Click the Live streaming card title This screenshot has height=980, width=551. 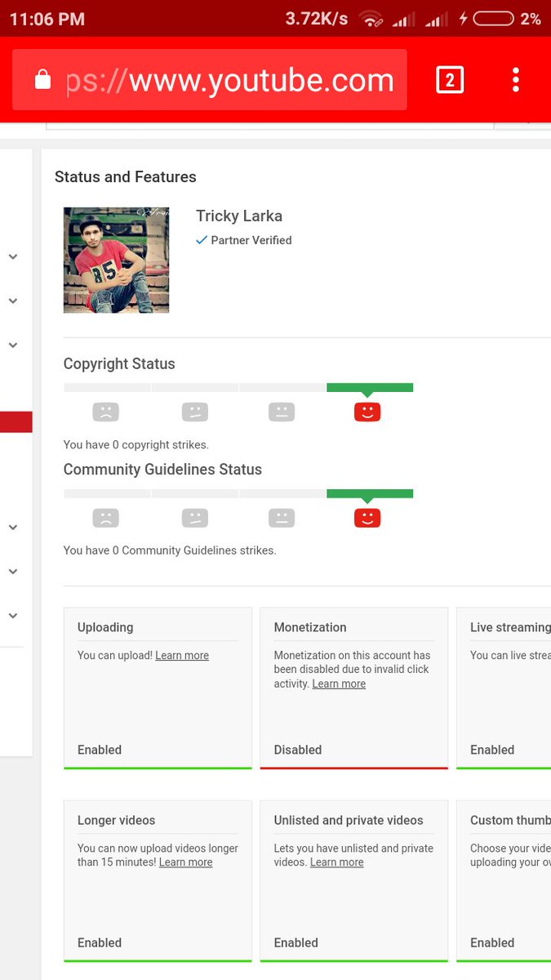click(x=510, y=627)
